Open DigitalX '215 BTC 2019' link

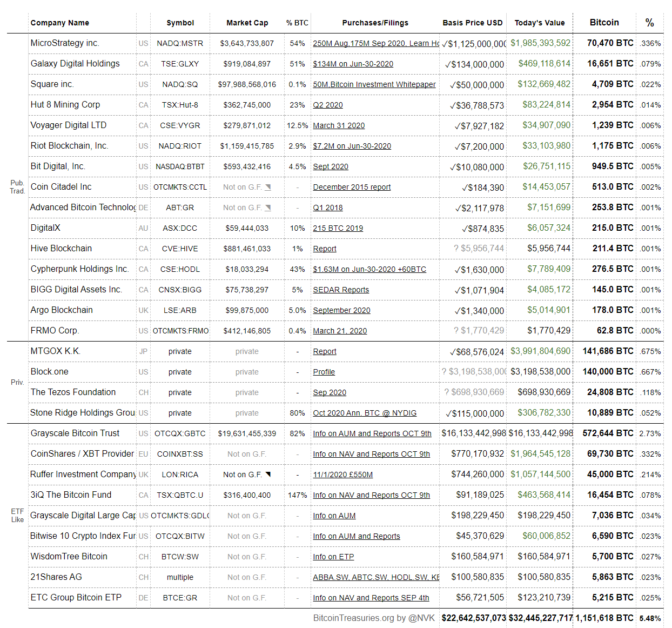click(338, 228)
